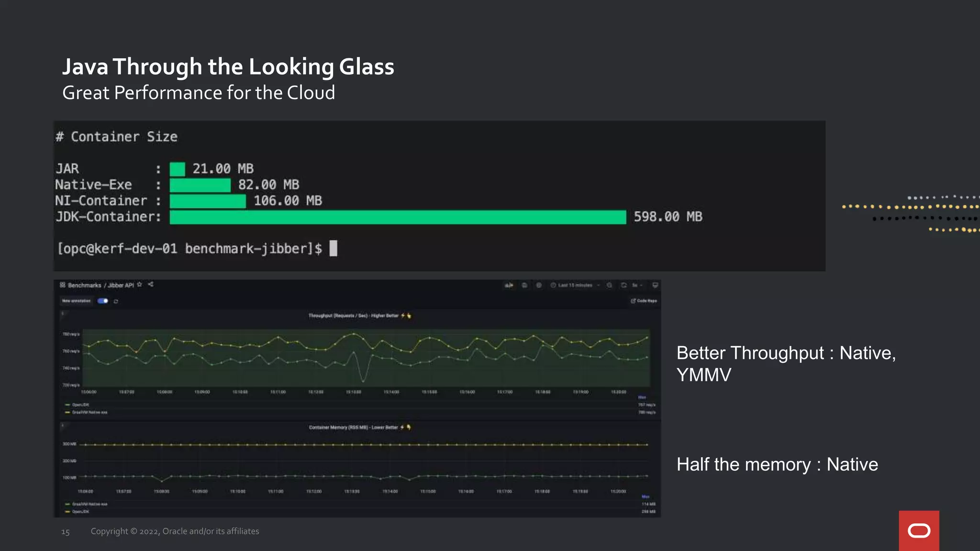Open the 5s refresh interval dropdown

tap(637, 285)
